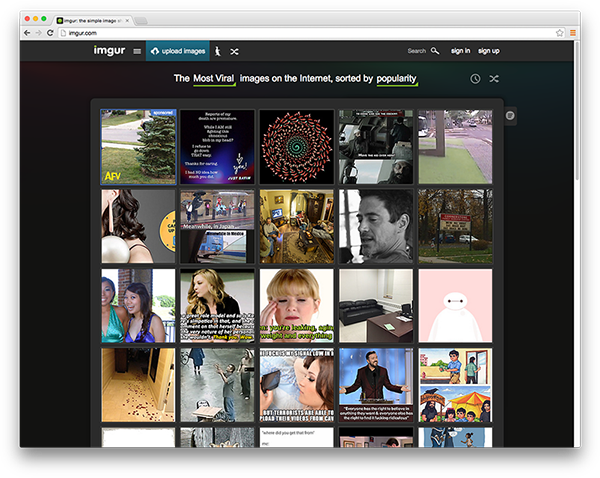Reload the page with refresh icon

tap(50, 33)
